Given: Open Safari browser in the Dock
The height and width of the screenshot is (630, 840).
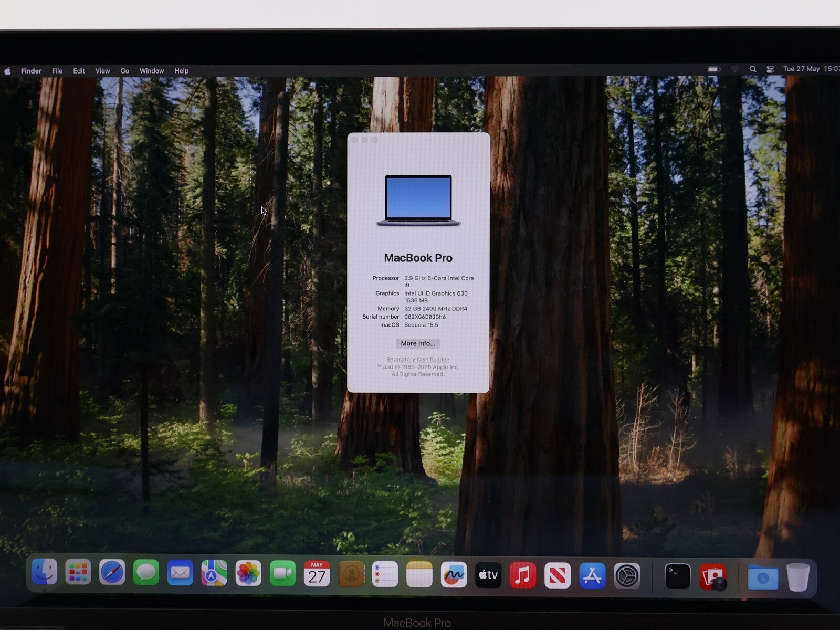Looking at the screenshot, I should [112, 573].
